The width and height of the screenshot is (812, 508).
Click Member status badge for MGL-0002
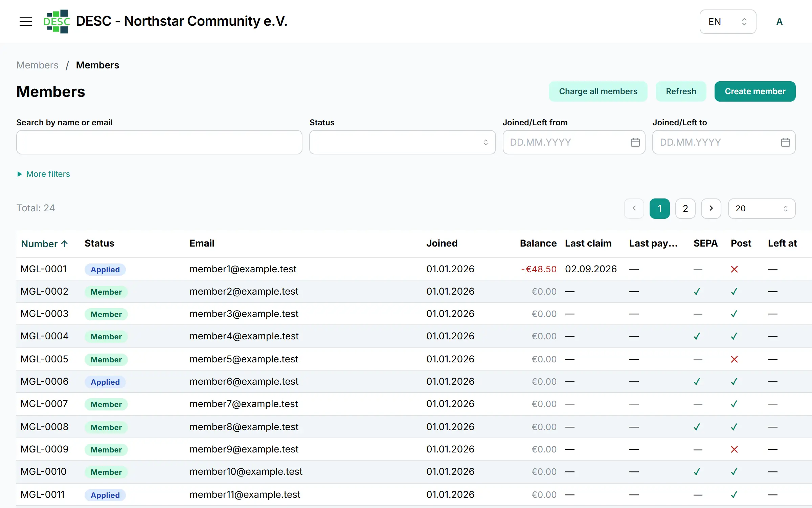click(x=106, y=292)
